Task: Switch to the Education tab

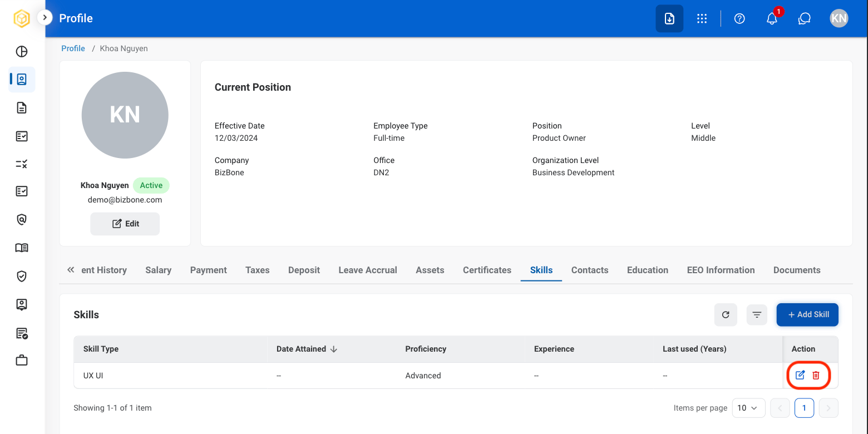Action: [648, 270]
